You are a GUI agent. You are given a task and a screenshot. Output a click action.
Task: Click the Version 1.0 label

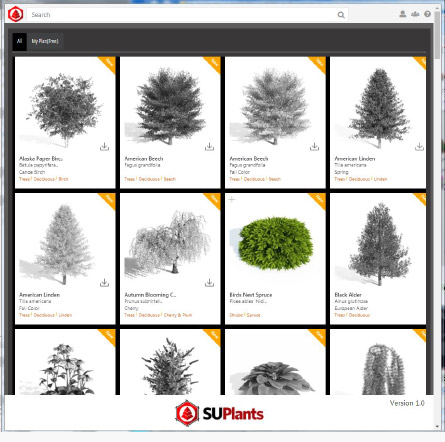click(x=407, y=403)
